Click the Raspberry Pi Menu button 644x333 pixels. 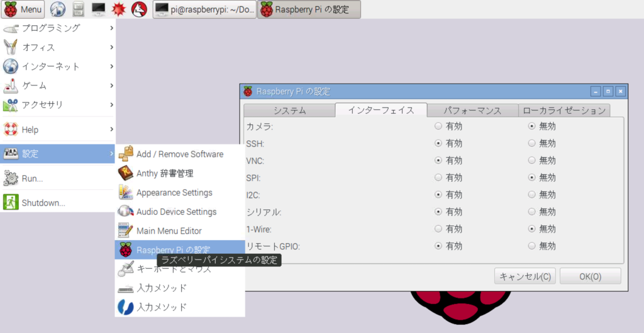[x=23, y=9]
